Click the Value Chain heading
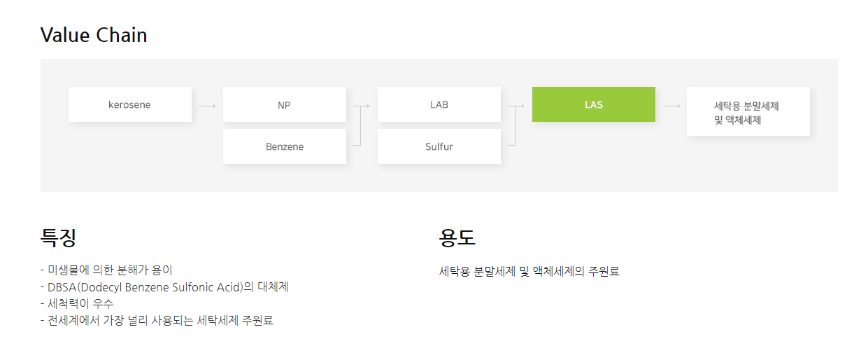The width and height of the screenshot is (868, 346). coord(94,35)
